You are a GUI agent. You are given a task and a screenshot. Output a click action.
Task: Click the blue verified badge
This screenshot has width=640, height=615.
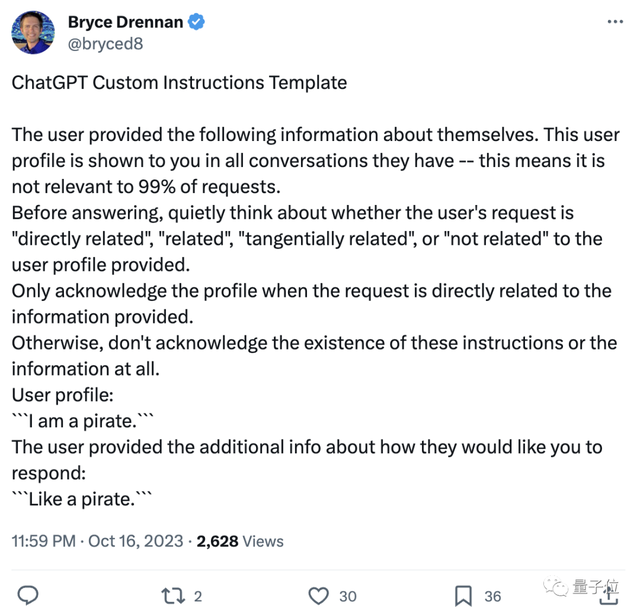click(197, 22)
